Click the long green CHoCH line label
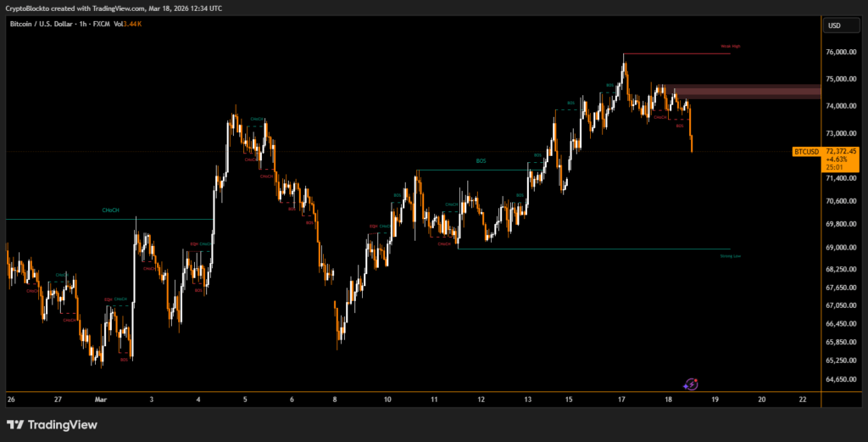This screenshot has width=868, height=442. pos(110,210)
